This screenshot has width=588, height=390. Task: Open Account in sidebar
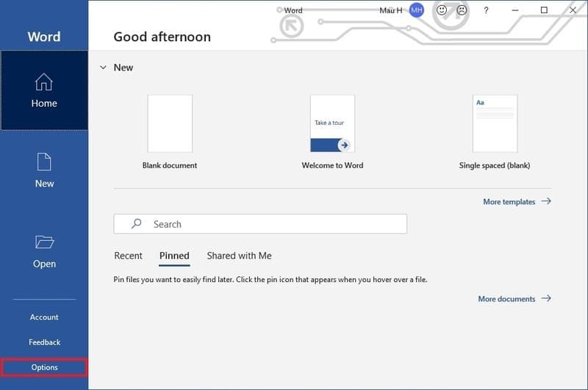[44, 317]
